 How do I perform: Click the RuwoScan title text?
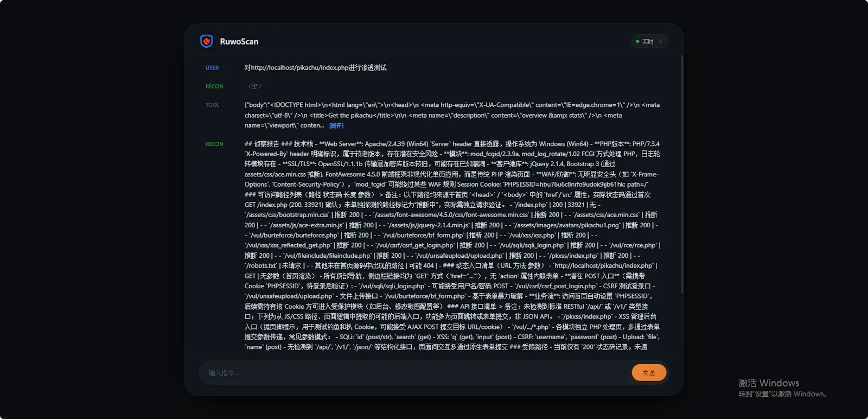coord(239,41)
